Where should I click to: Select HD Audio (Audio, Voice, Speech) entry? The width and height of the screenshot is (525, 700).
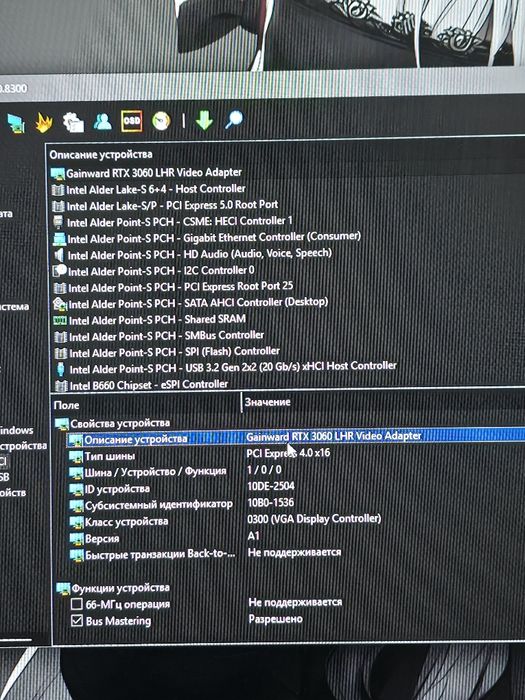pyautogui.click(x=200, y=254)
